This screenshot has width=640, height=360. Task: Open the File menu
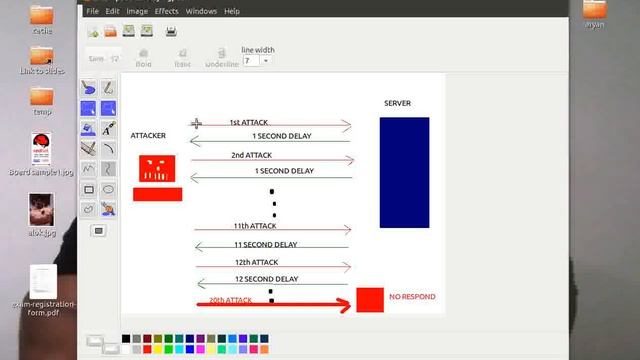pyautogui.click(x=92, y=11)
